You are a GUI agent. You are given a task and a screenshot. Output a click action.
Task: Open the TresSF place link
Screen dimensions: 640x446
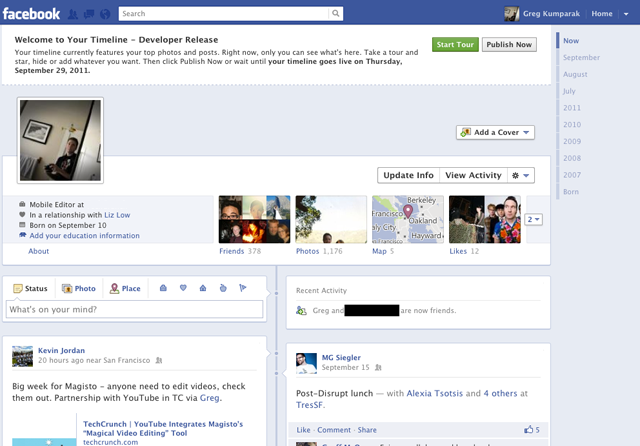pos(310,405)
